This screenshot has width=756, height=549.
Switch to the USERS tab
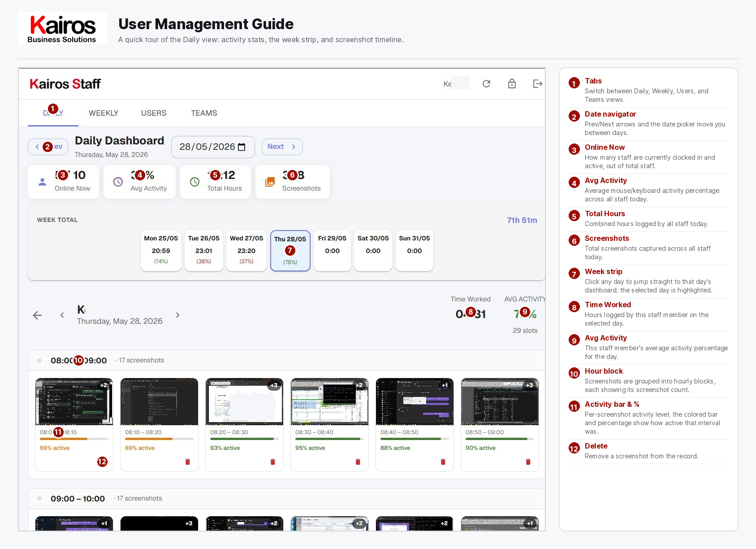click(154, 113)
